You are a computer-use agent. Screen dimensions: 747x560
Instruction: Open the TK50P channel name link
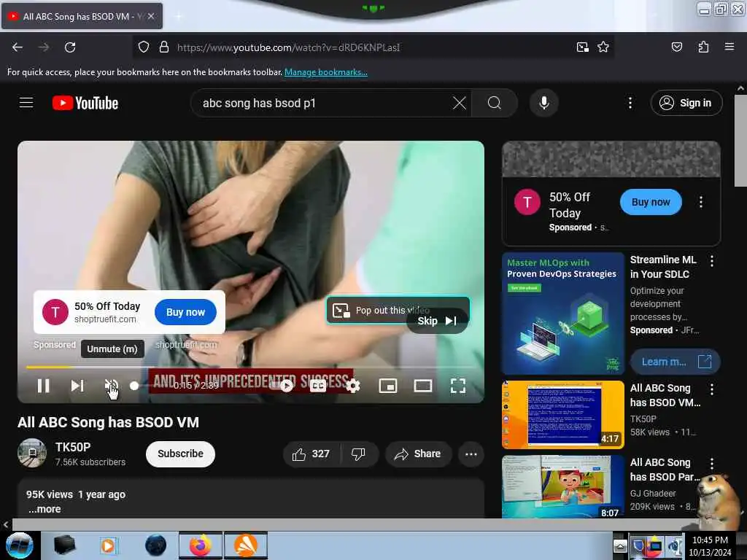(x=73, y=447)
